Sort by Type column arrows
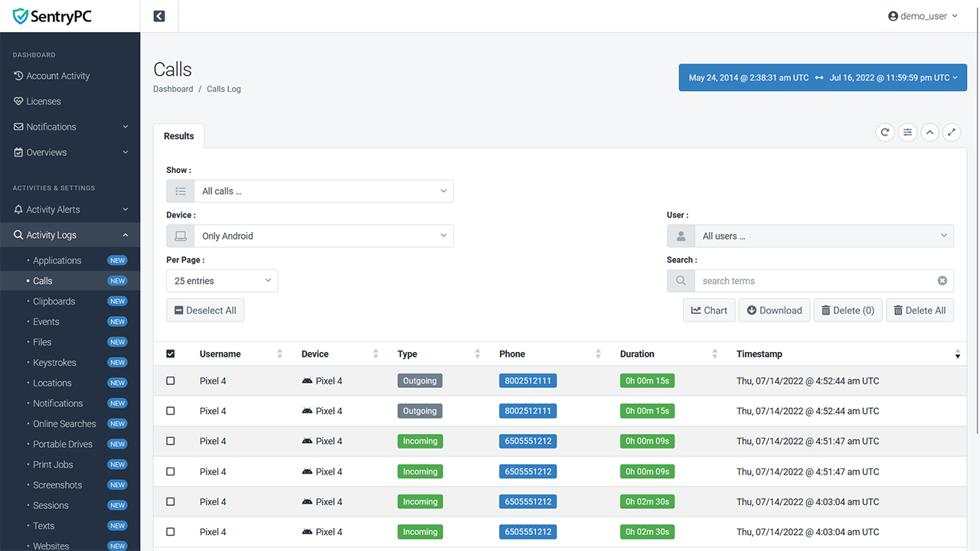The height and width of the screenshot is (551, 980). (478, 354)
